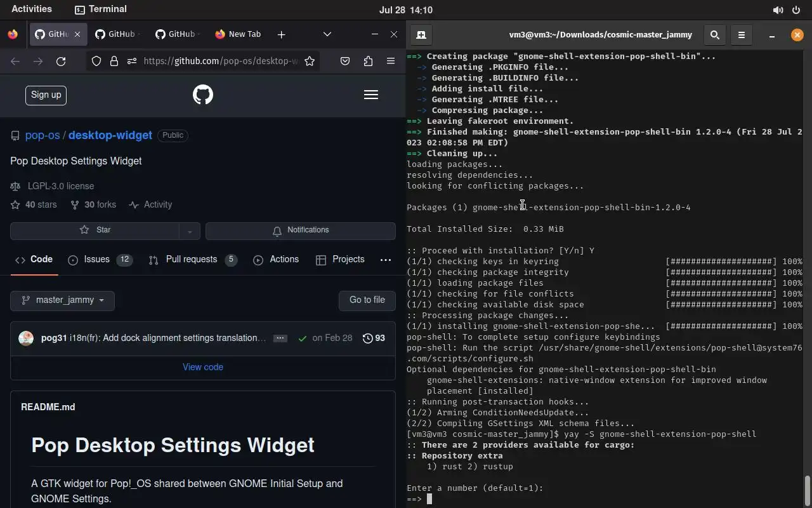
Task: Click the Go to file button
Action: click(x=367, y=300)
